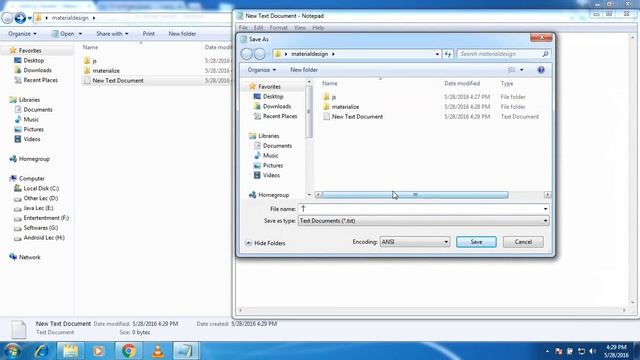Select Network in Explorer navigation pane
640x360 pixels.
pos(29,257)
